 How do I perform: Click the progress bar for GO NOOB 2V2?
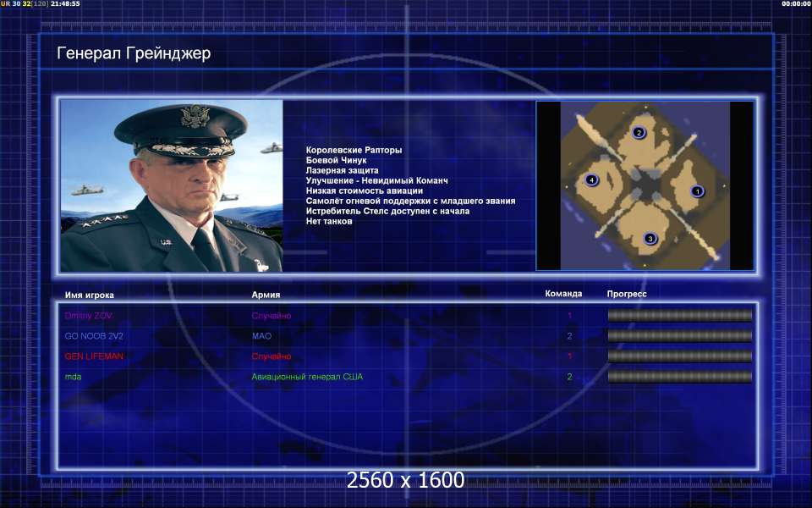679,336
